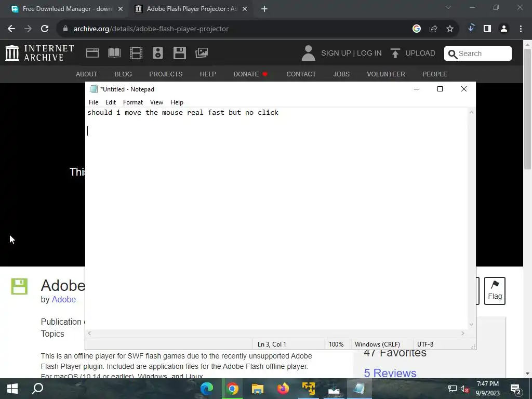This screenshot has height=399, width=532.
Task: Reload the archive.org page
Action: pyautogui.click(x=45, y=29)
